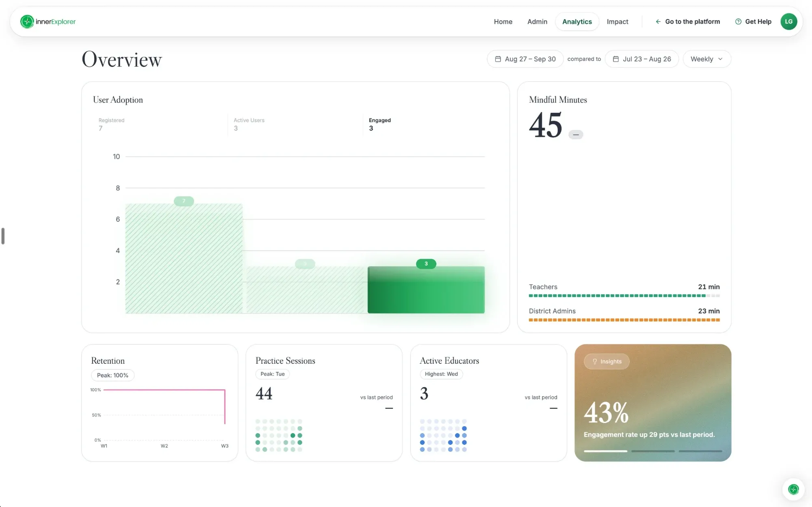Click the Get Help question icon

(x=738, y=22)
